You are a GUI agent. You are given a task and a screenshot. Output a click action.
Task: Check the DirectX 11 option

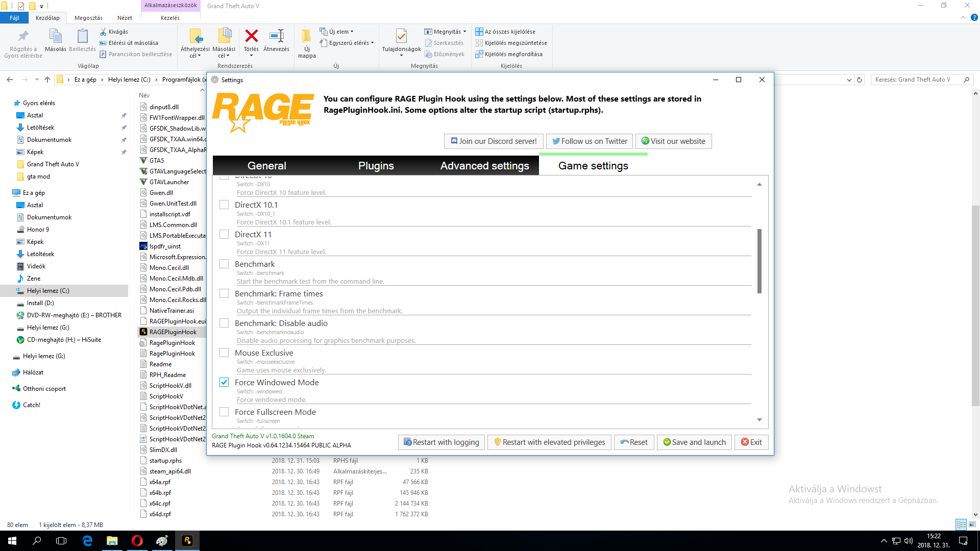click(x=224, y=234)
